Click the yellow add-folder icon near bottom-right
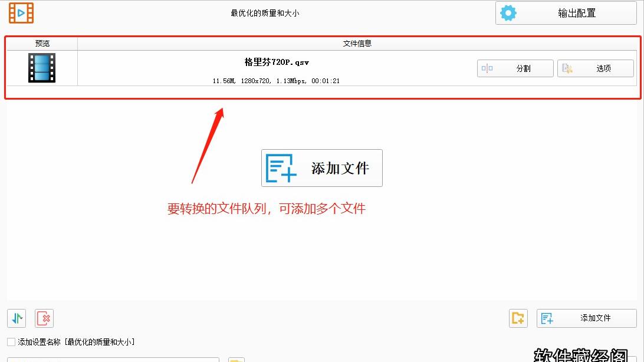 pyautogui.click(x=518, y=318)
